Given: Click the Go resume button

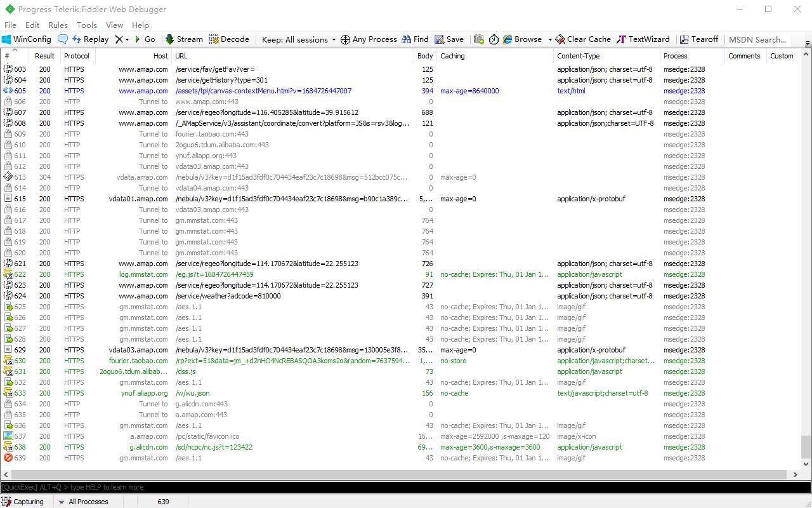Looking at the screenshot, I should tap(145, 39).
